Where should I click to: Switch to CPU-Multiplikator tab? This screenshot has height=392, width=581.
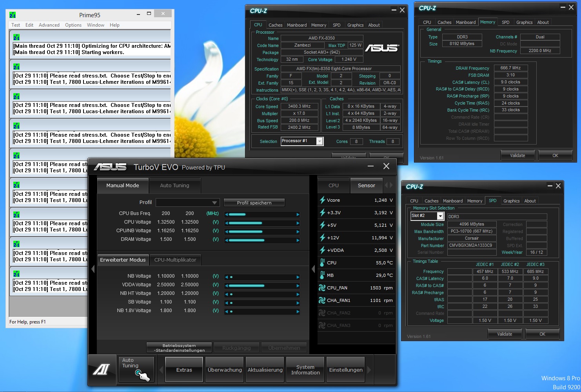click(x=175, y=260)
